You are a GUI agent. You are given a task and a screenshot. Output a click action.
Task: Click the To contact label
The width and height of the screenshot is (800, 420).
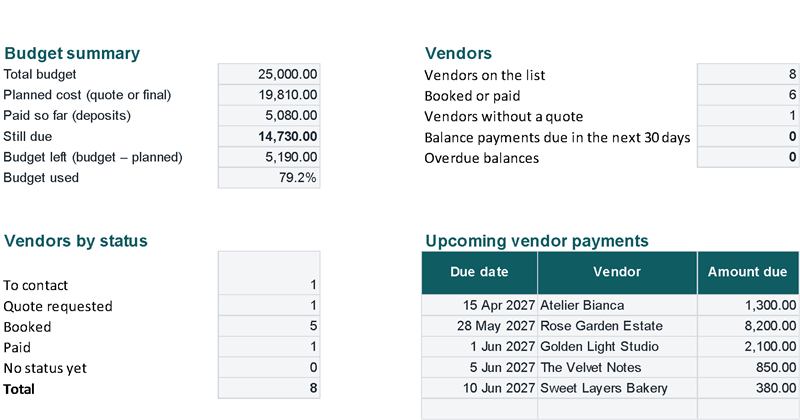(35, 285)
